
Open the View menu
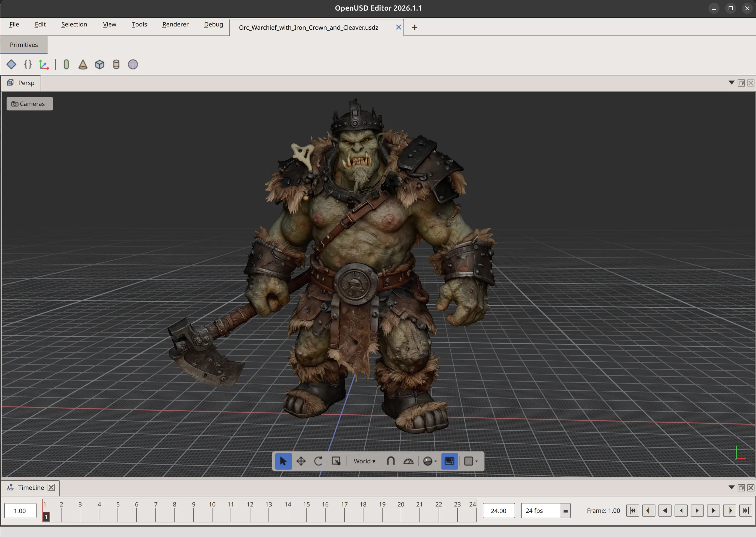[x=109, y=24]
